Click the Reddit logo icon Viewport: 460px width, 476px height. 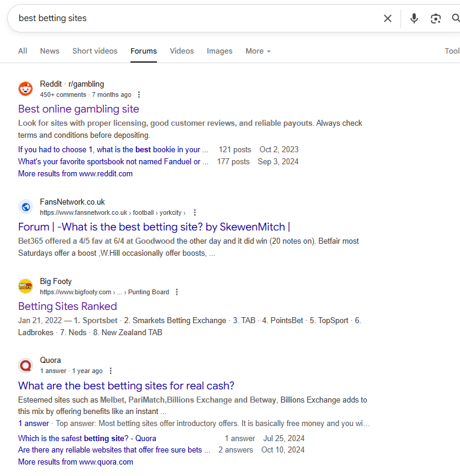point(25,89)
